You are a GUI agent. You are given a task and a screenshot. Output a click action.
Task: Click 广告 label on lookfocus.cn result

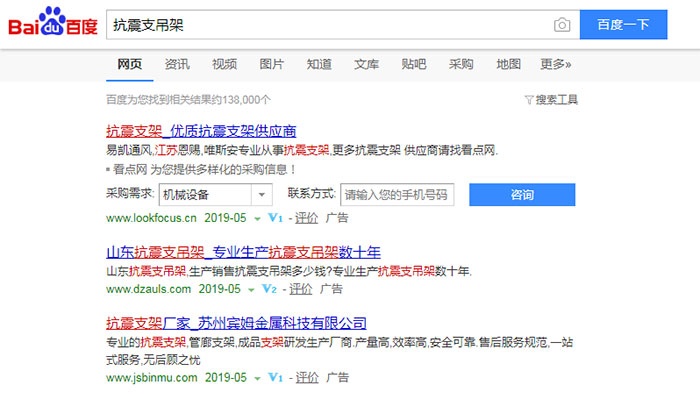(x=337, y=218)
